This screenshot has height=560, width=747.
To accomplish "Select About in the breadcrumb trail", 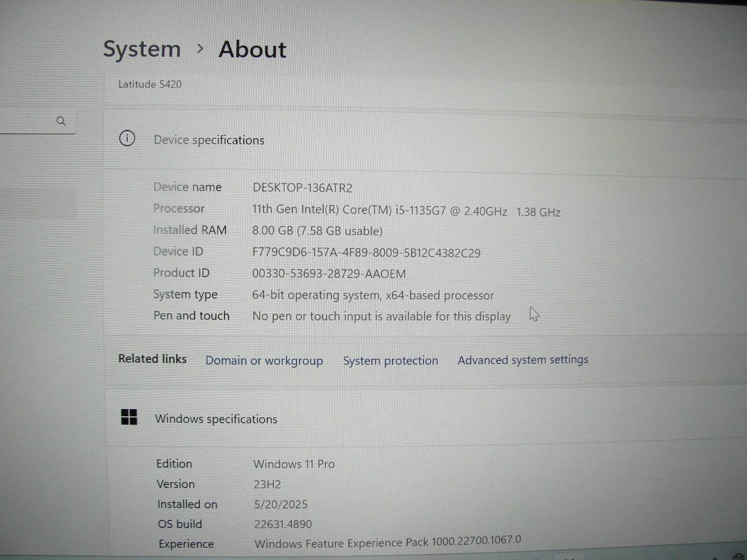I will tap(252, 49).
